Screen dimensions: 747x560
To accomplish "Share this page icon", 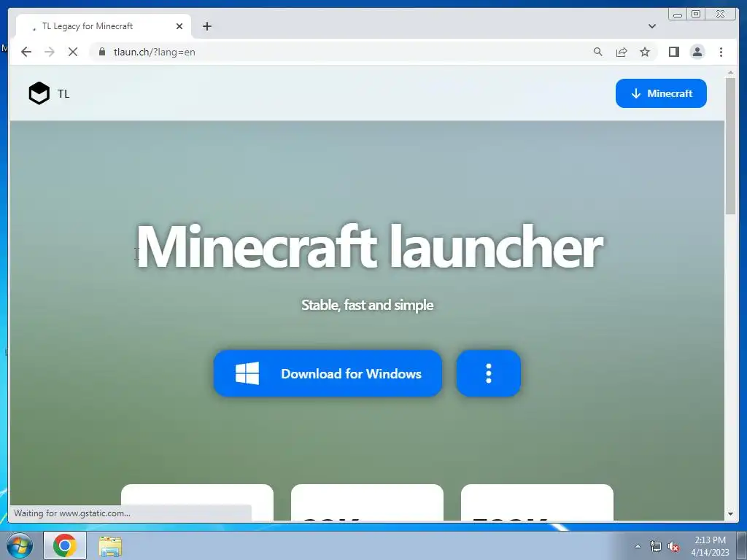I will point(622,52).
